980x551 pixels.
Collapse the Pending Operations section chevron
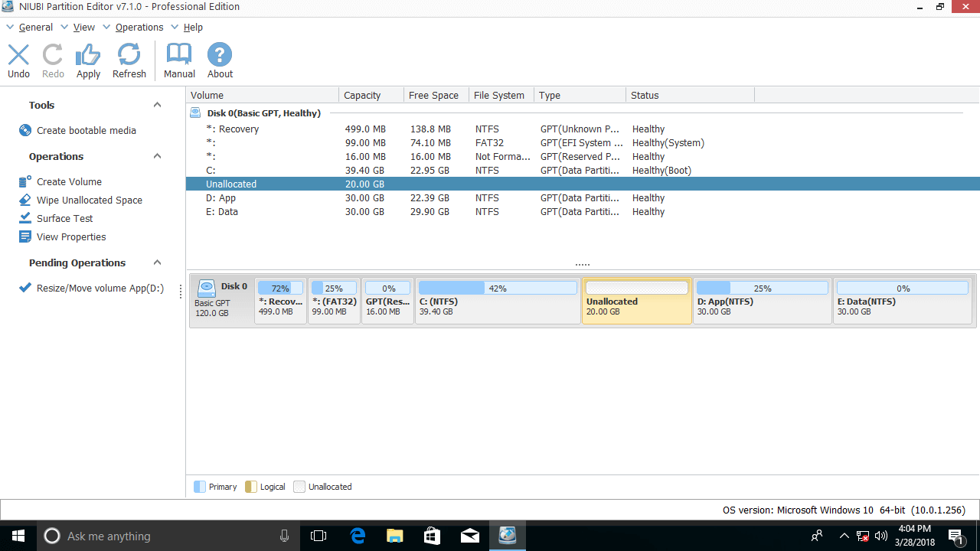(157, 262)
